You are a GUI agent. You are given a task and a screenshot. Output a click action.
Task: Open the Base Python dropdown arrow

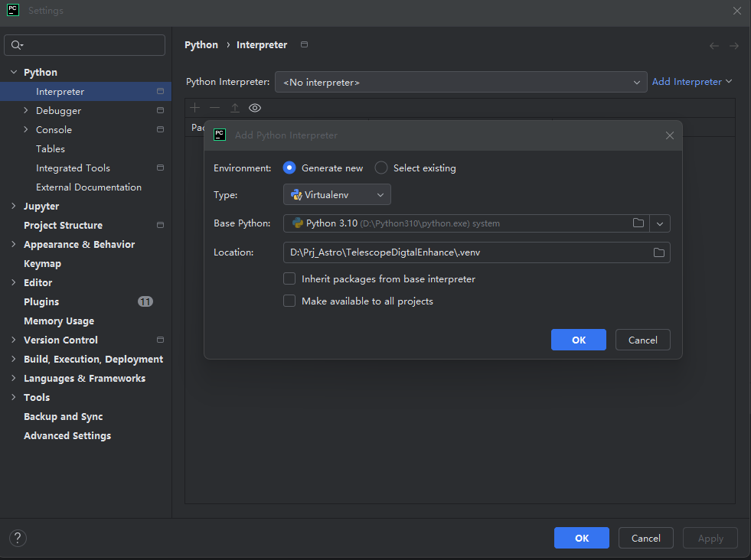[660, 223]
